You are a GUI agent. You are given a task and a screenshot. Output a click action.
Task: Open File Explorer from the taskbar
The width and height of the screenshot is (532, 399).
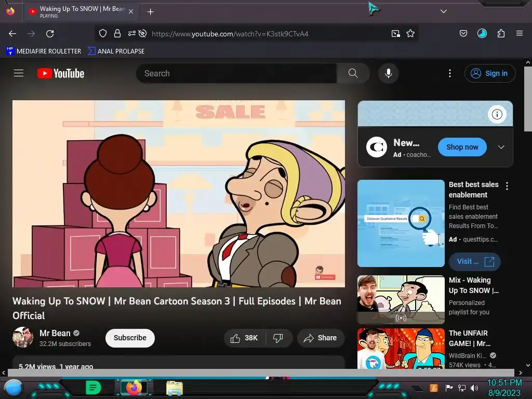(175, 388)
